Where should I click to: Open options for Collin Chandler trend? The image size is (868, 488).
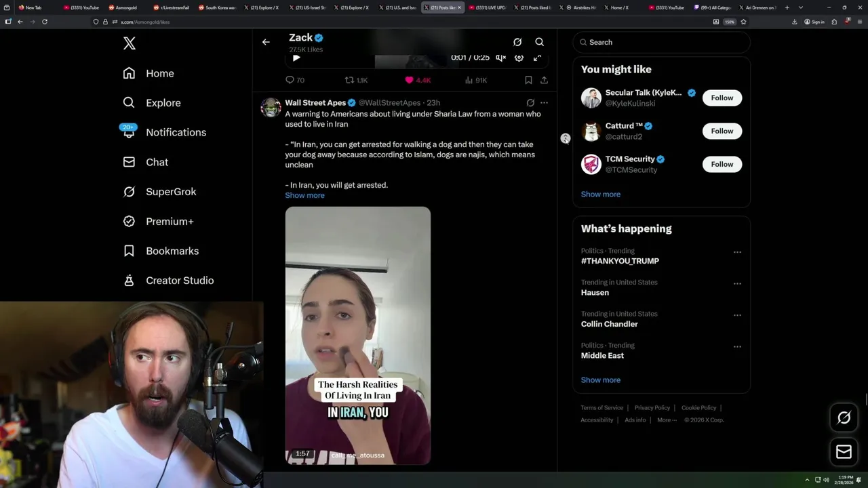click(737, 315)
